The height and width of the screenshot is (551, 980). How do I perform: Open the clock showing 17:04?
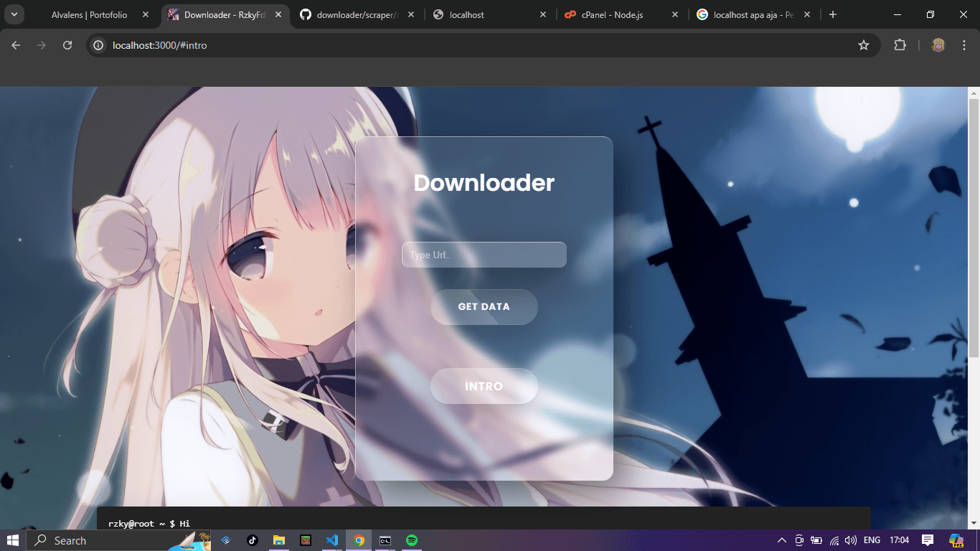click(x=899, y=540)
